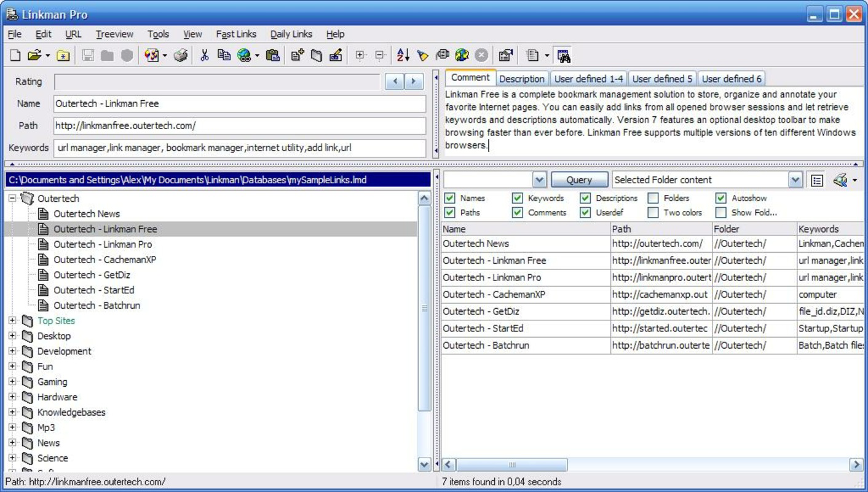Click the edit link pencil icon
The width and height of the screenshot is (868, 492).
[336, 55]
